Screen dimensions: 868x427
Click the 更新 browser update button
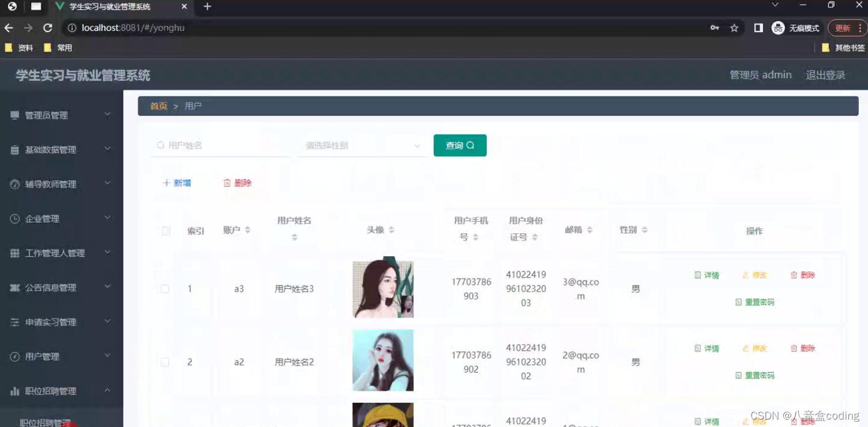coord(847,28)
